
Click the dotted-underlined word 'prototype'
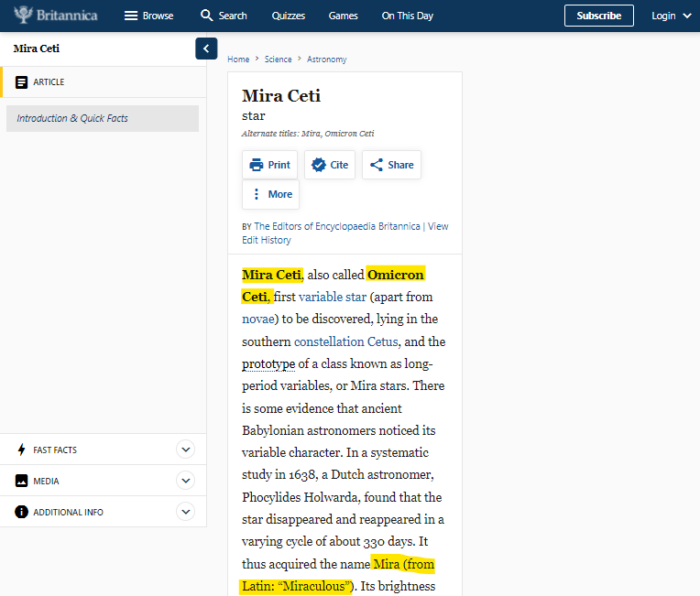click(x=268, y=364)
